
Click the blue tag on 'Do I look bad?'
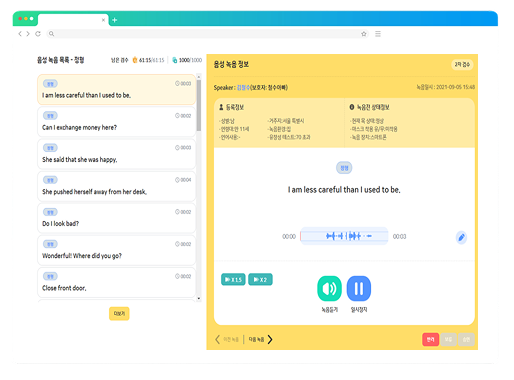[50, 212]
